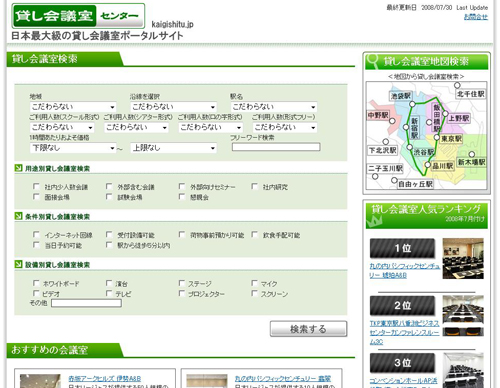Open the 貸し会議室地図検索 map search header

click(426, 61)
